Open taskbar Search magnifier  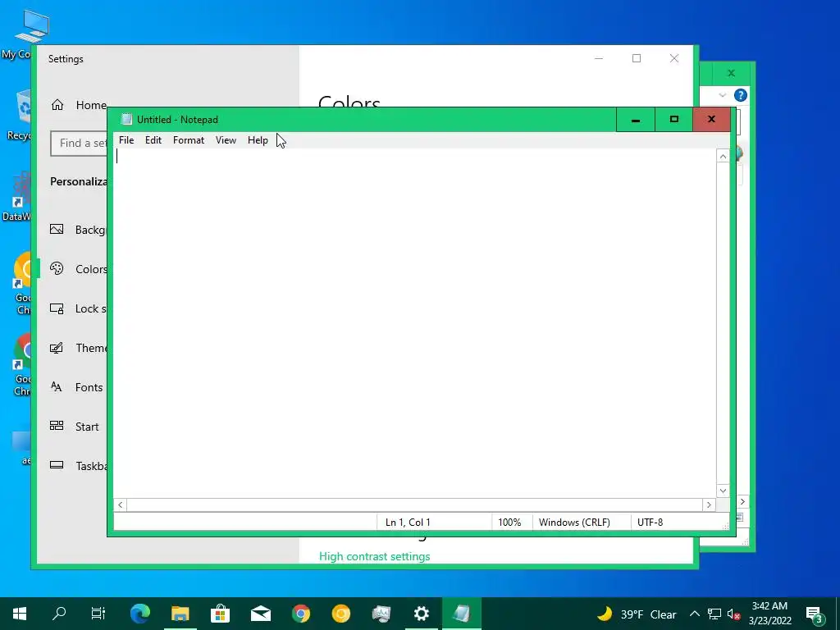pyautogui.click(x=59, y=614)
